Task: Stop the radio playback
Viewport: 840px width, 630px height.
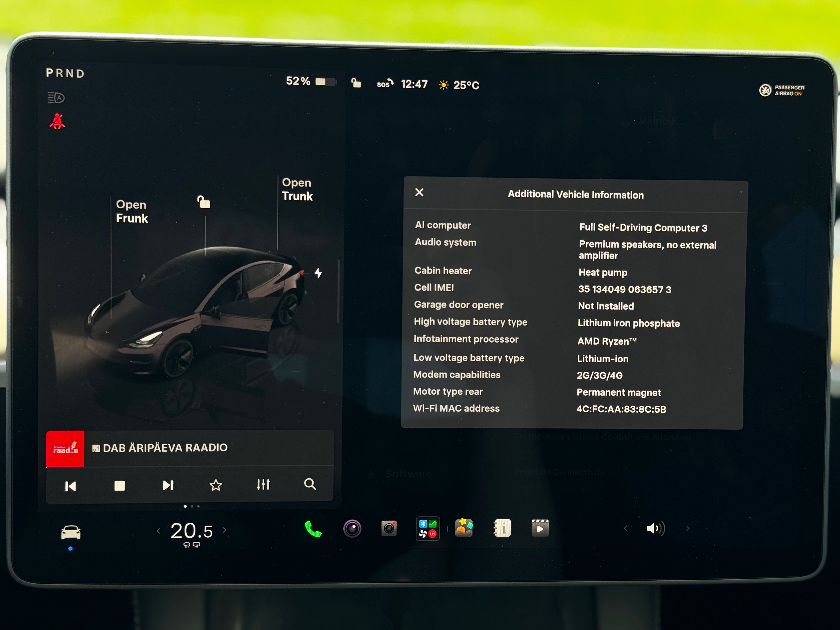Action: 120,486
